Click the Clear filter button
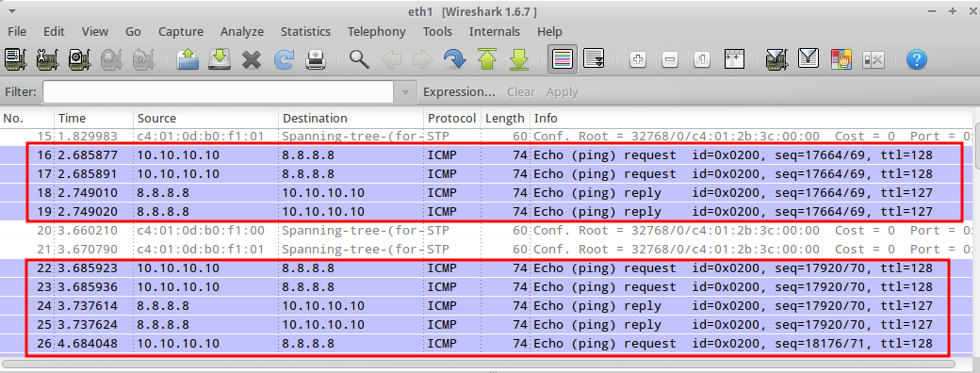 pyautogui.click(x=520, y=92)
